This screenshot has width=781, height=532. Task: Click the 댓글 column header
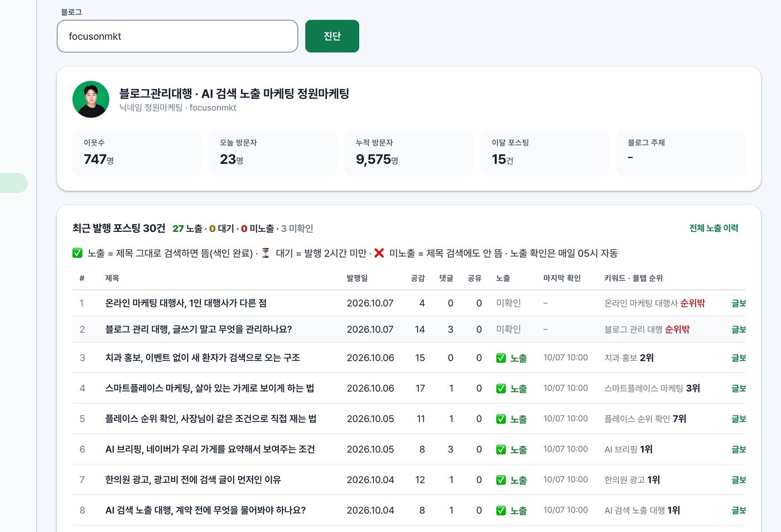tap(446, 278)
